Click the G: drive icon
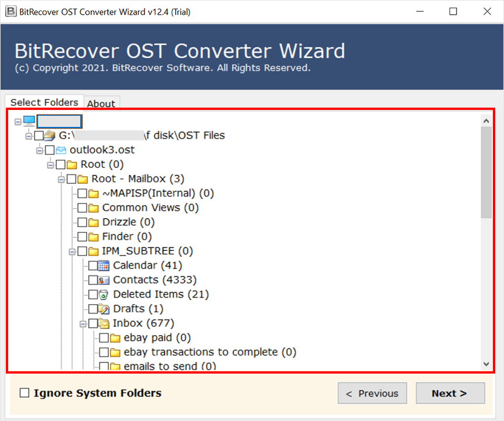The width and height of the screenshot is (504, 421). pos(49,136)
